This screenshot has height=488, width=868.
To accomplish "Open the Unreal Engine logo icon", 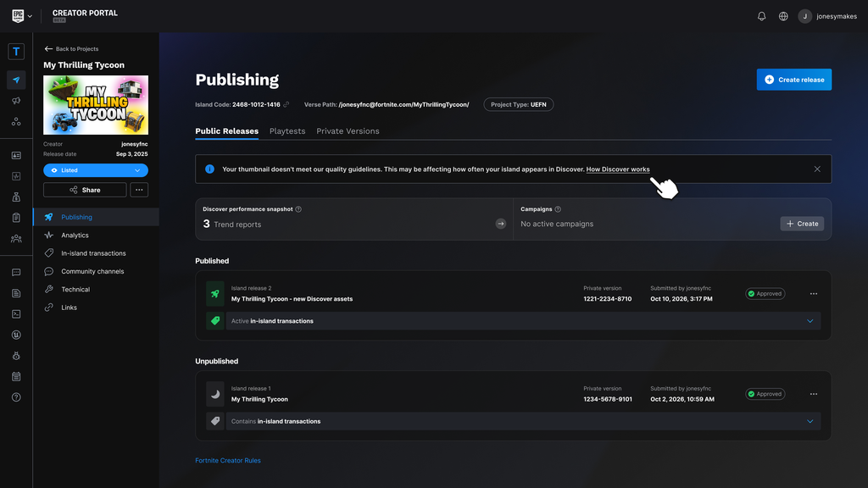I will [x=16, y=335].
